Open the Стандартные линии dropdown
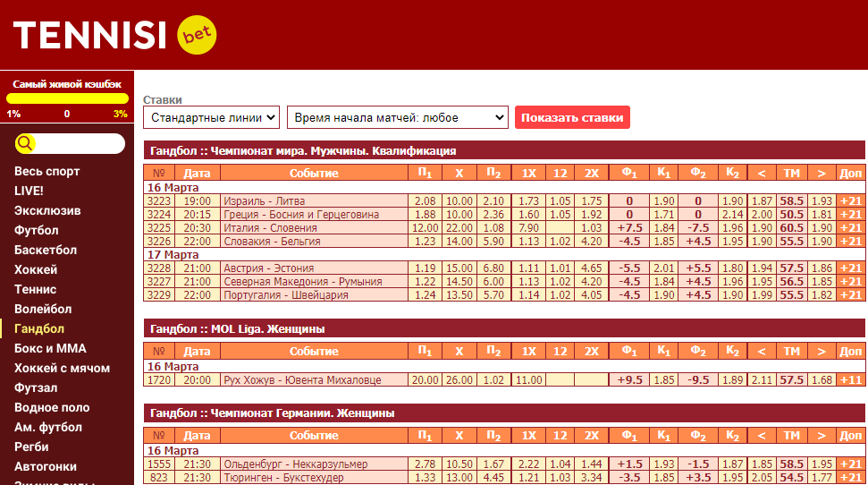This screenshot has height=485, width=868. click(x=212, y=117)
